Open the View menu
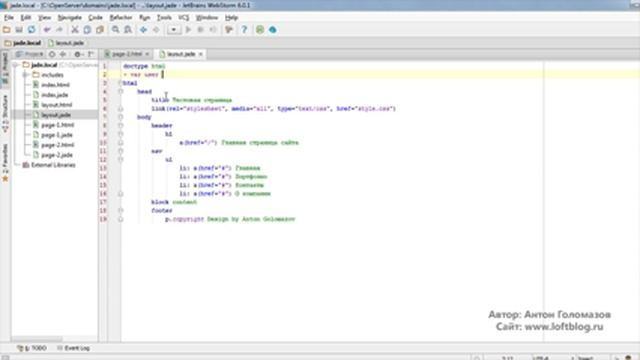Screen dimensions: 640x360 click(x=44, y=18)
